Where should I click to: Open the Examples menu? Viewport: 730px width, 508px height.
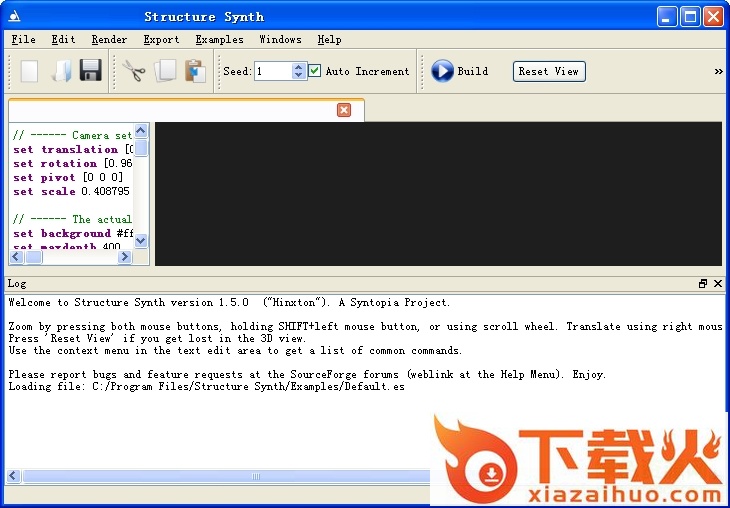click(x=219, y=40)
